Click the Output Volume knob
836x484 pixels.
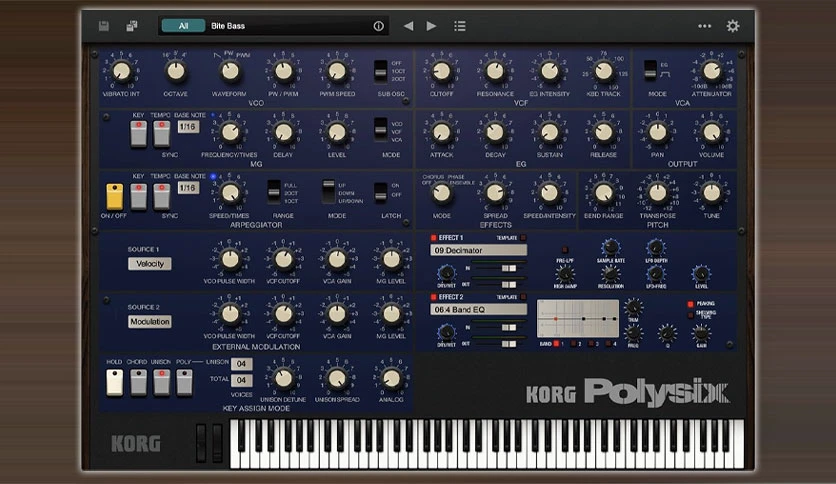712,132
